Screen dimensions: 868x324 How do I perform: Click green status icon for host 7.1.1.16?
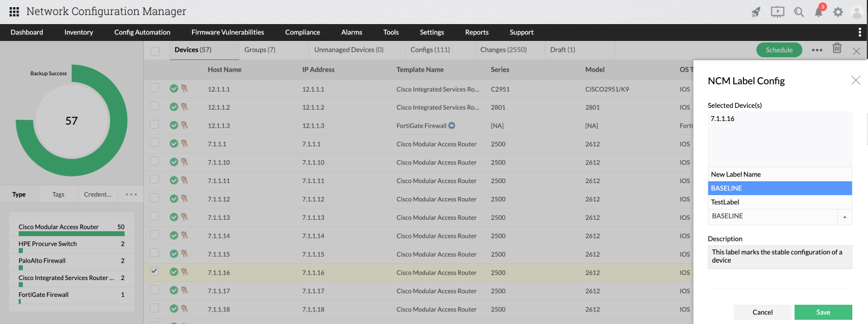tap(174, 272)
